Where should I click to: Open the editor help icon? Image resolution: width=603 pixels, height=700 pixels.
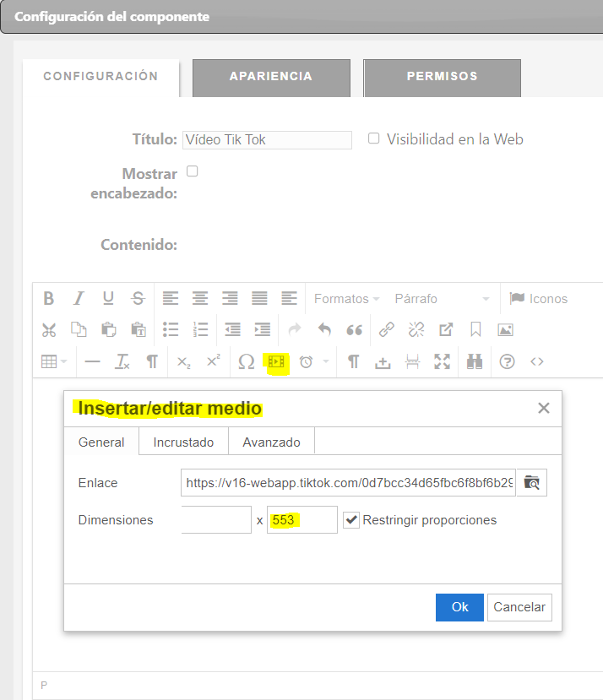507,361
